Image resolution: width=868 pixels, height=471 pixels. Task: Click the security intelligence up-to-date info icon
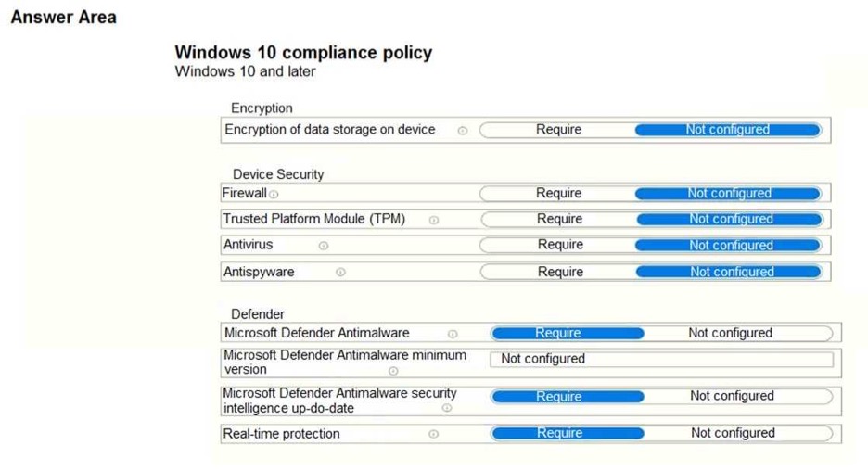click(x=447, y=408)
